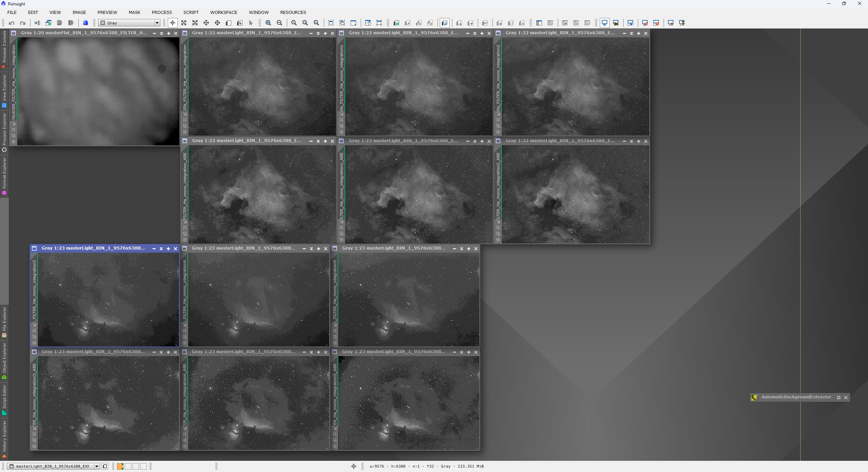Image resolution: width=868 pixels, height=472 pixels.
Task: Open the WORKSPACE menu
Action: (224, 12)
